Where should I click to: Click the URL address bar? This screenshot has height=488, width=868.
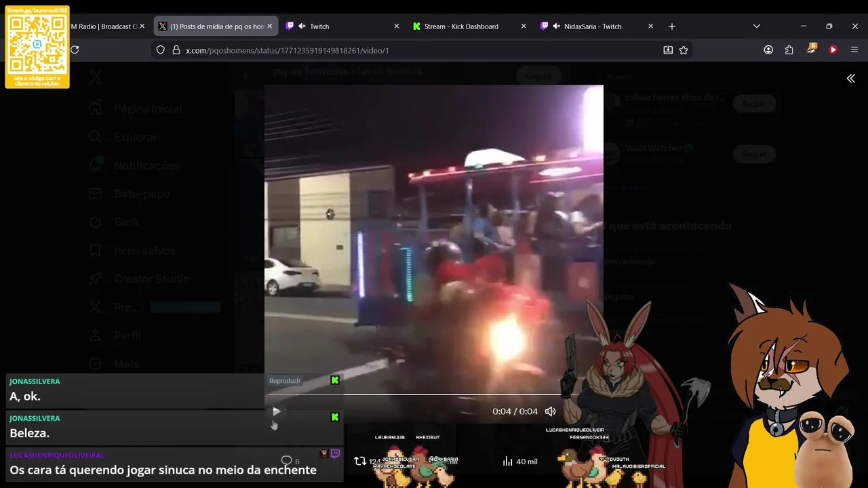click(x=420, y=50)
